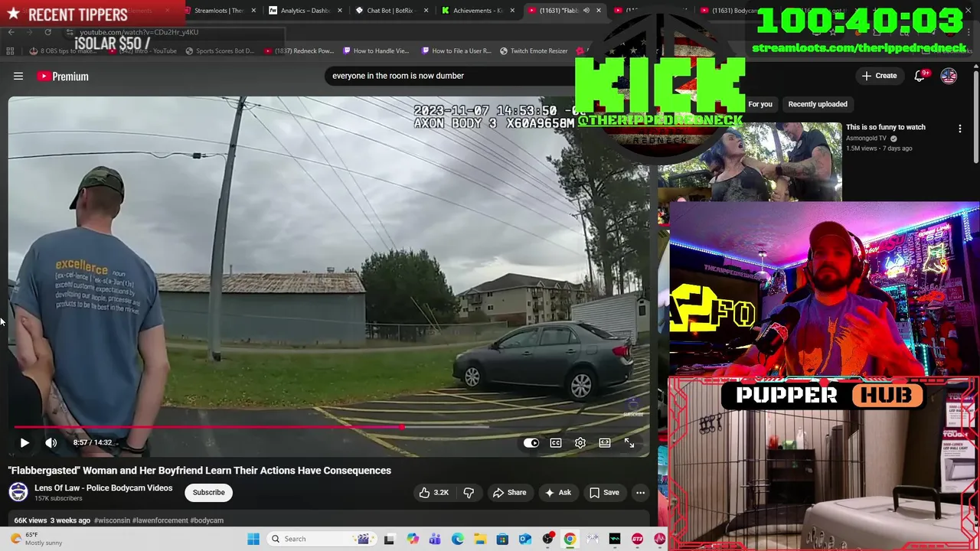Open the Twitch Emote Resizer bookmark

(534, 51)
